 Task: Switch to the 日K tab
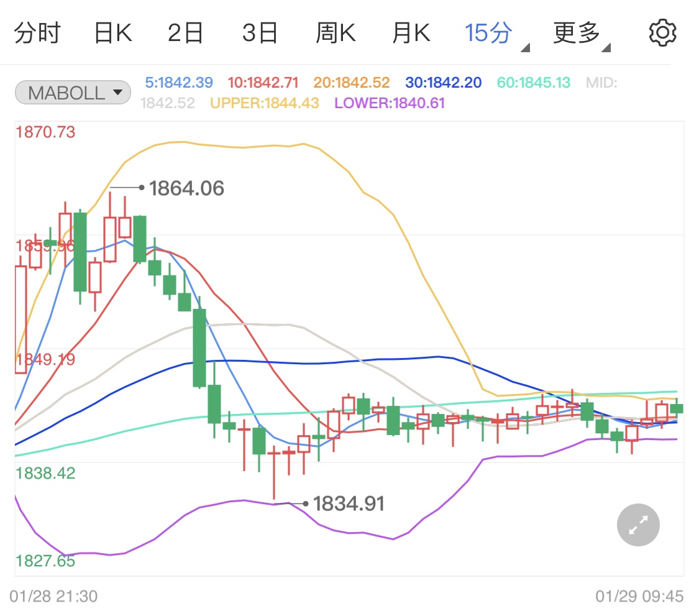tap(113, 33)
